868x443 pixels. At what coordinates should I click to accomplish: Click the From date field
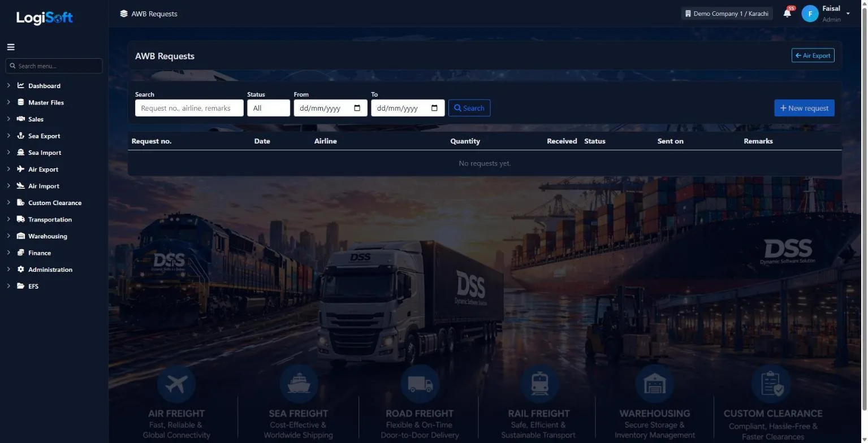coord(331,108)
